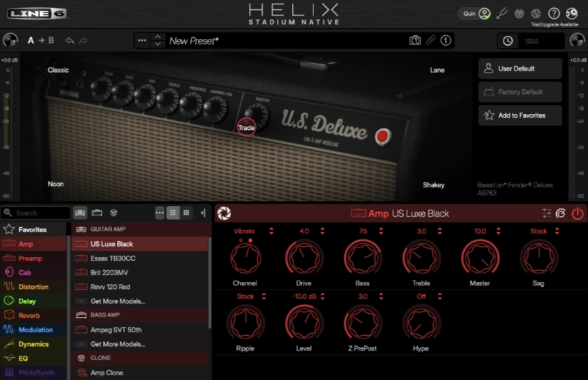Image resolution: width=588 pixels, height=380 pixels.
Task: Choose the Revv 120 Red amp model
Action: coord(140,287)
